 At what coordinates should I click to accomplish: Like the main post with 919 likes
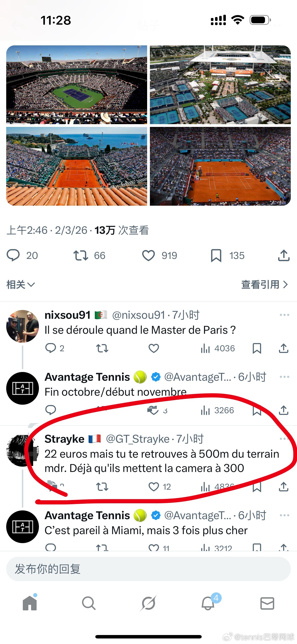(148, 255)
